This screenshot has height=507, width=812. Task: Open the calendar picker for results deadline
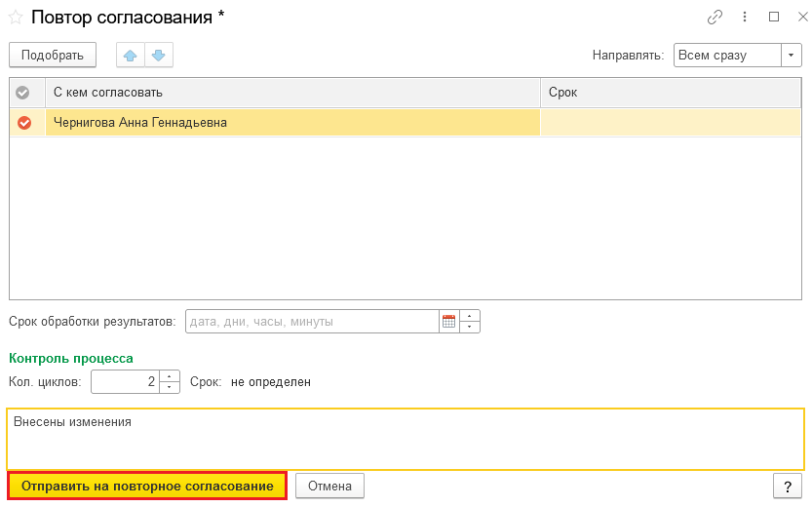448,321
